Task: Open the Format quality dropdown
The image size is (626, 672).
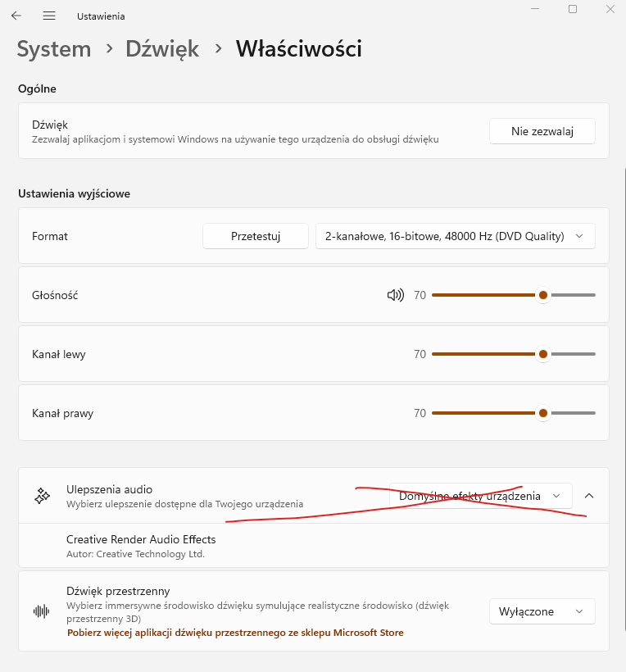Action: point(455,236)
